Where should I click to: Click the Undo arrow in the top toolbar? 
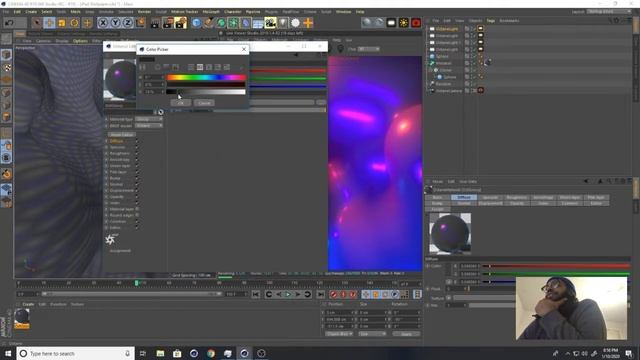[x=9, y=23]
